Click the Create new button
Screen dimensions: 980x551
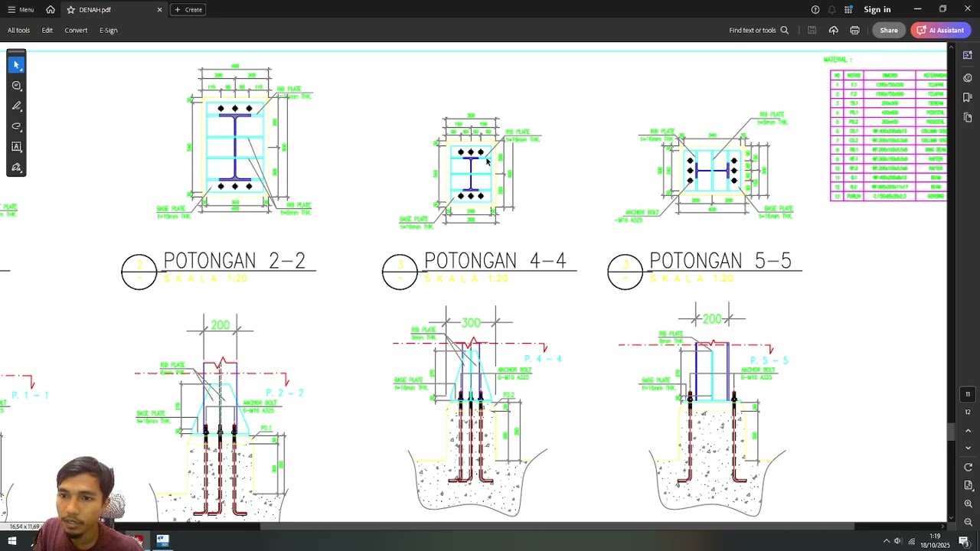pos(188,10)
